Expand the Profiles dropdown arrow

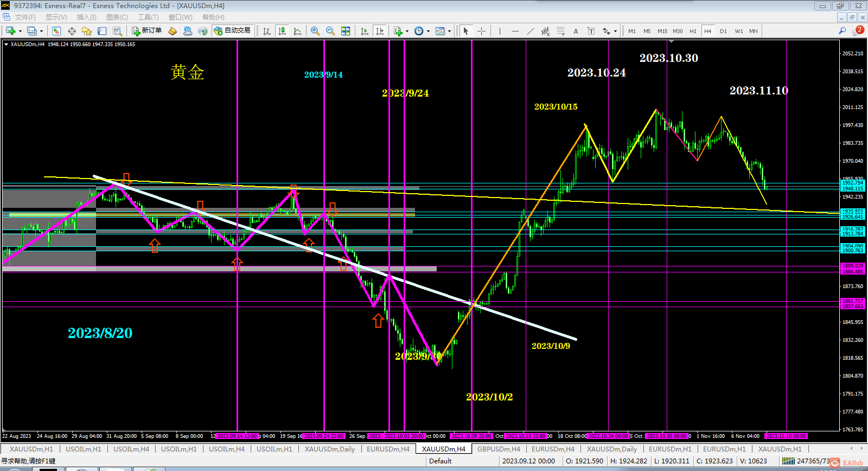pos(41,31)
